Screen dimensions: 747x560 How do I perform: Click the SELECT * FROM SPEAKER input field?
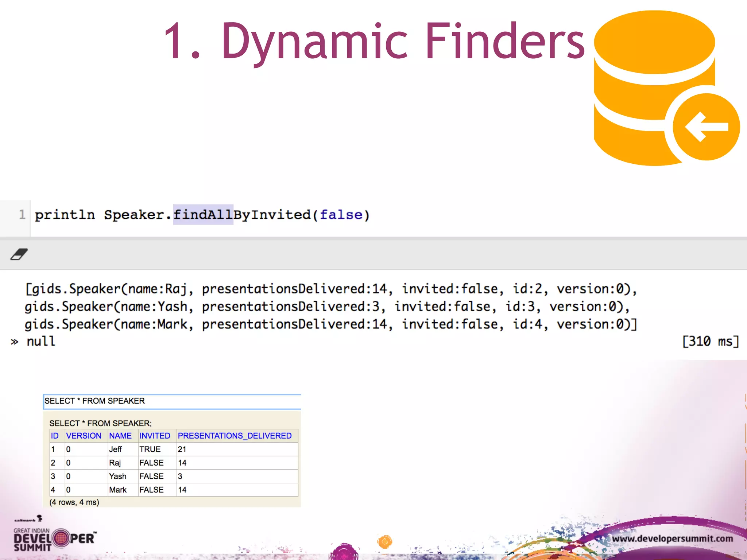click(x=172, y=401)
